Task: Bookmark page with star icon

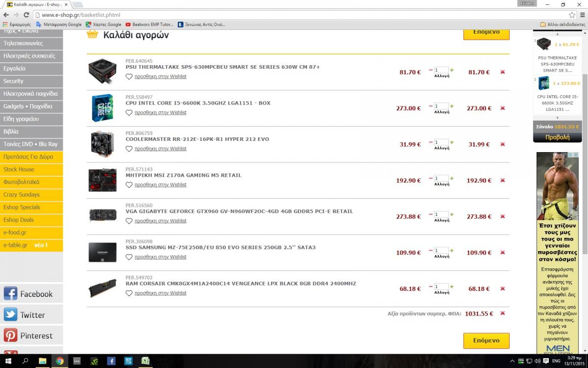Action: (x=571, y=15)
